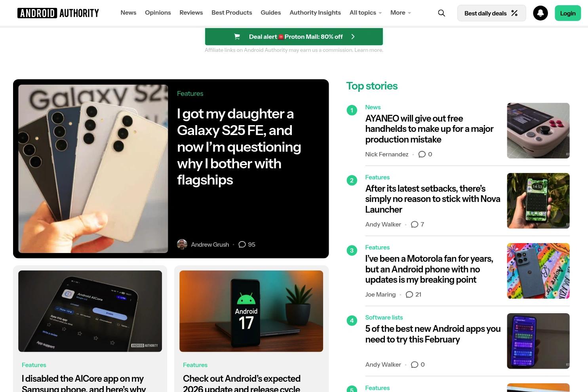The image size is (588, 392).
Task: Click the Android Authority logo
Action: [x=58, y=13]
